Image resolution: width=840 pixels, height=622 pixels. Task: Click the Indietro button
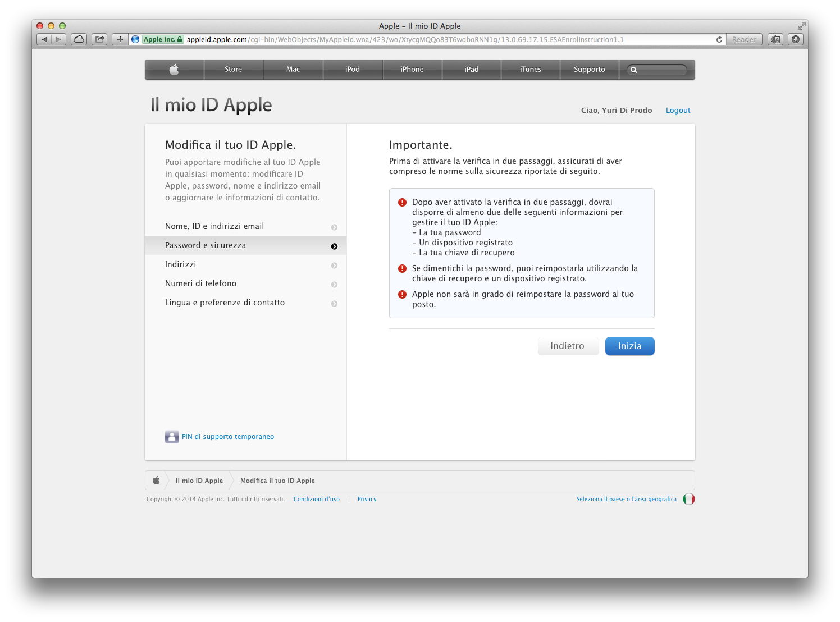[568, 346]
